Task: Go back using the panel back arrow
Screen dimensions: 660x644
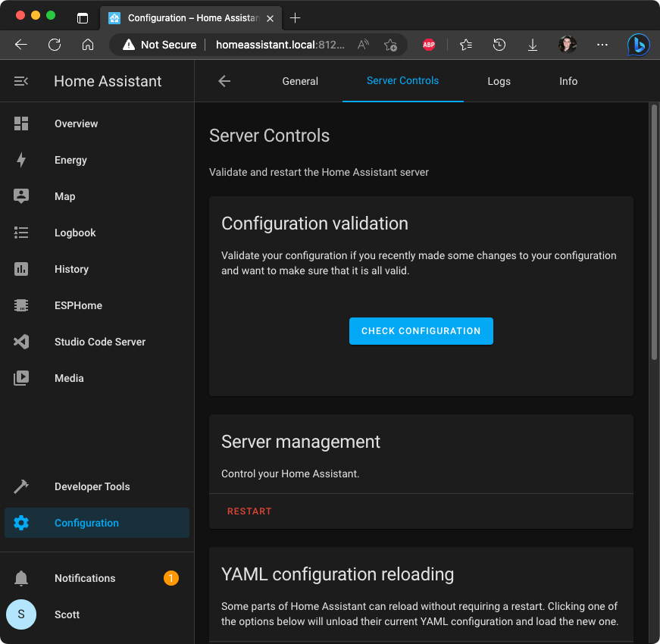Action: pyautogui.click(x=224, y=81)
